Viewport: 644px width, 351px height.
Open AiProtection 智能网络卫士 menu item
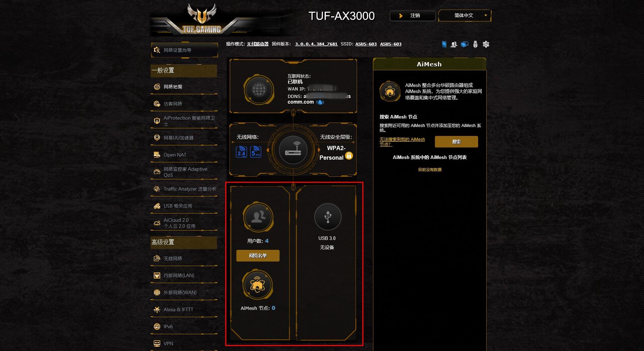[x=184, y=121]
